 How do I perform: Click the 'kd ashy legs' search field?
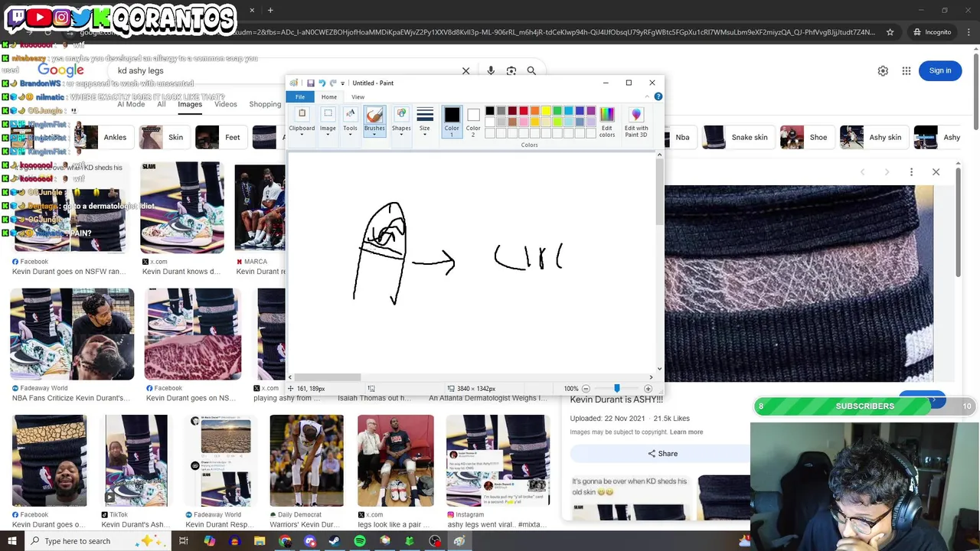click(283, 70)
